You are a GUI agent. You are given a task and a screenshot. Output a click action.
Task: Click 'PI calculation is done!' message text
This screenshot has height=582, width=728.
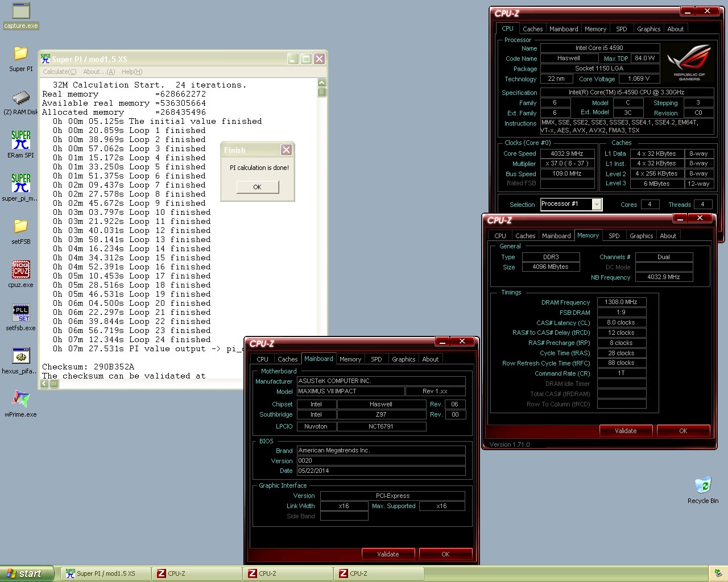click(259, 168)
